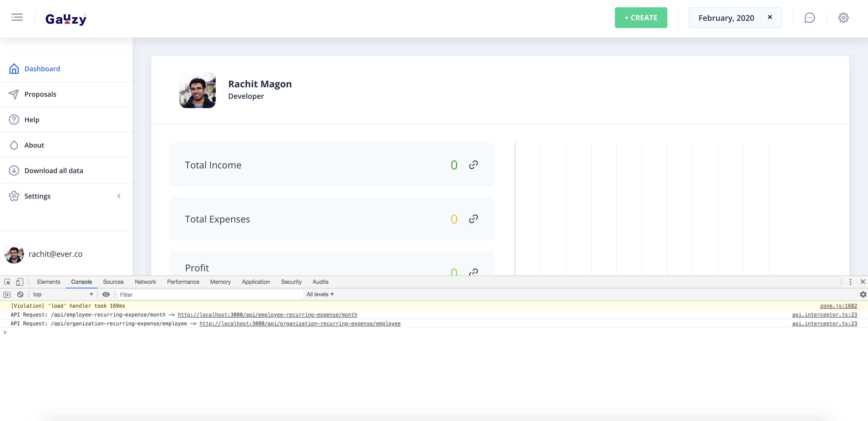Open the chat bubble icon in the header
The image size is (868, 421).
(x=810, y=17)
